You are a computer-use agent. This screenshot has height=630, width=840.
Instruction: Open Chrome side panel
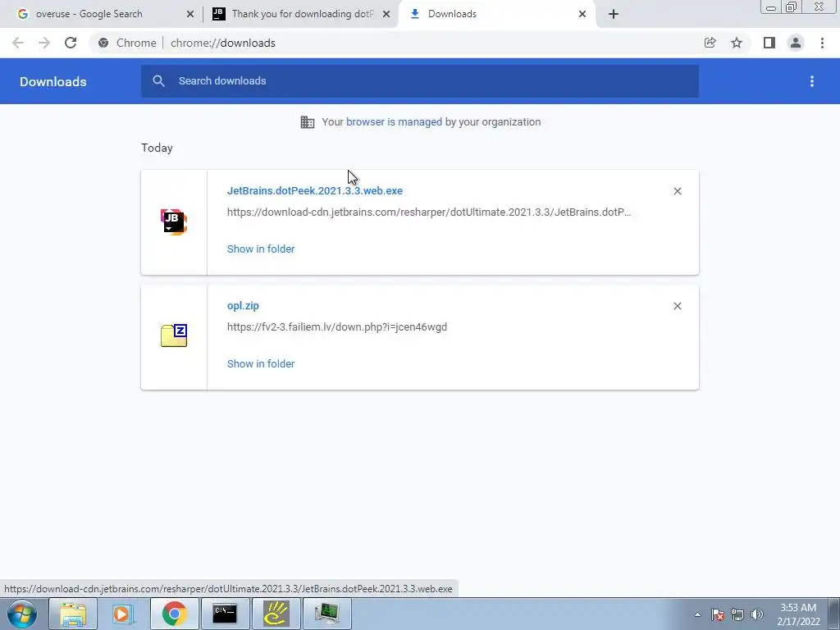coord(769,43)
